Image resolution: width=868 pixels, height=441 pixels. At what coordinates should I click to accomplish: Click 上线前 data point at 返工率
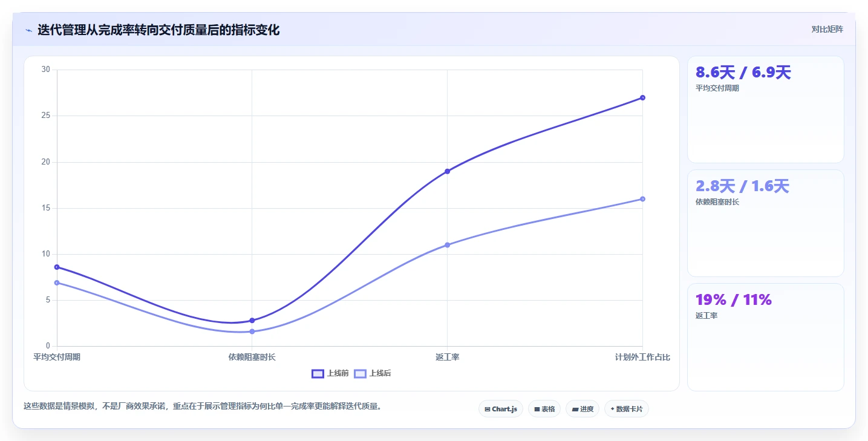(448, 171)
